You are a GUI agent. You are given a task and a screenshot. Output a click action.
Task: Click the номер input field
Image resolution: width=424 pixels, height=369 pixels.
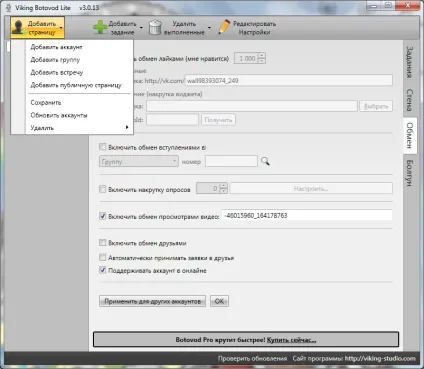pos(231,161)
